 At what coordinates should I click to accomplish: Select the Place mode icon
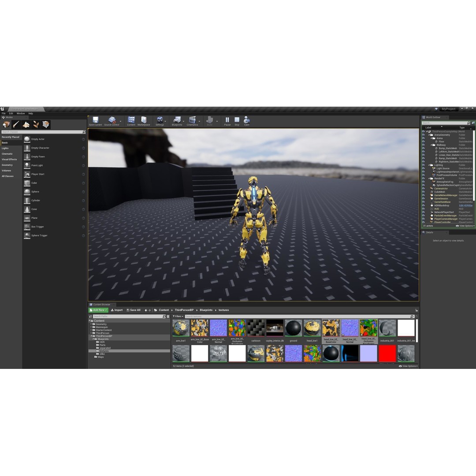click(x=6, y=124)
